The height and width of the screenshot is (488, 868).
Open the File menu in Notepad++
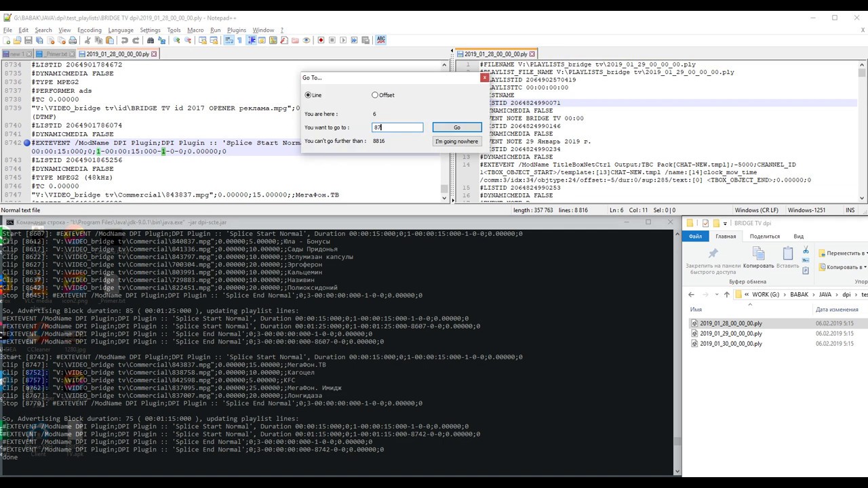7,30
